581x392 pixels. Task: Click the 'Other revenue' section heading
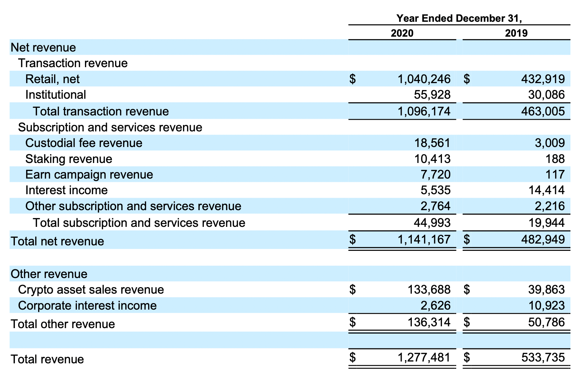click(49, 274)
